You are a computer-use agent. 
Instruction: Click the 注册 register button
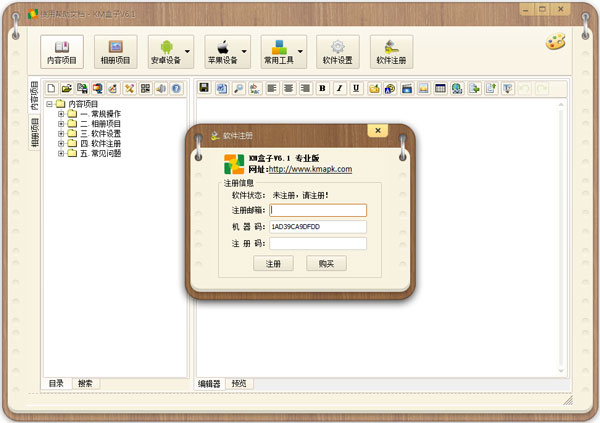click(273, 263)
